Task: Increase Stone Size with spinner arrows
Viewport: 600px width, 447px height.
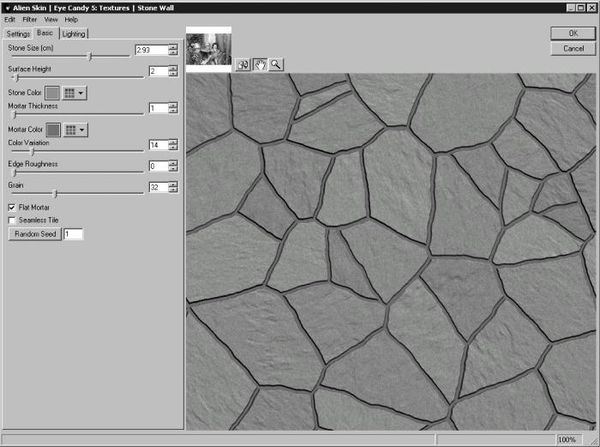Action: [x=173, y=46]
